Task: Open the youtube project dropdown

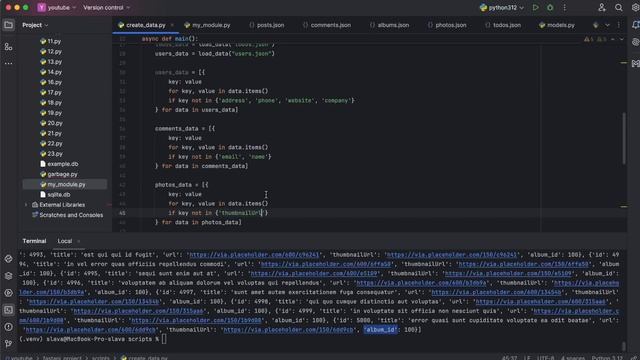Action: pos(57,7)
